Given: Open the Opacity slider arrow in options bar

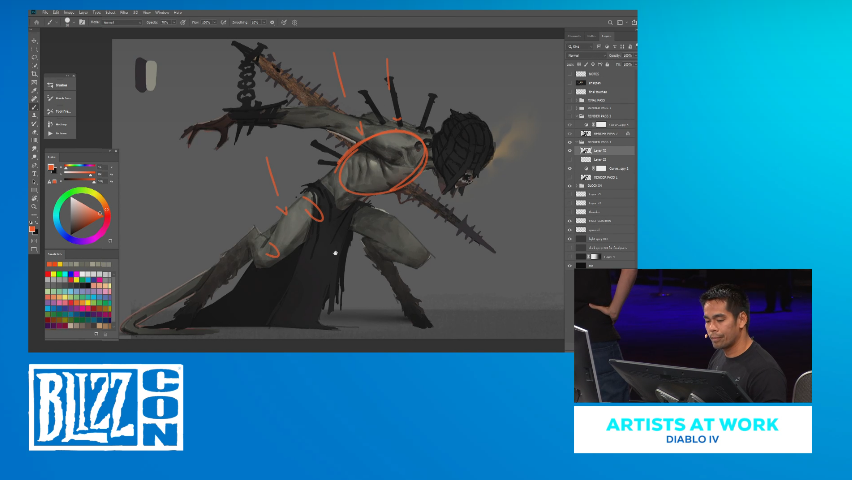Looking at the screenshot, I should pos(174,22).
